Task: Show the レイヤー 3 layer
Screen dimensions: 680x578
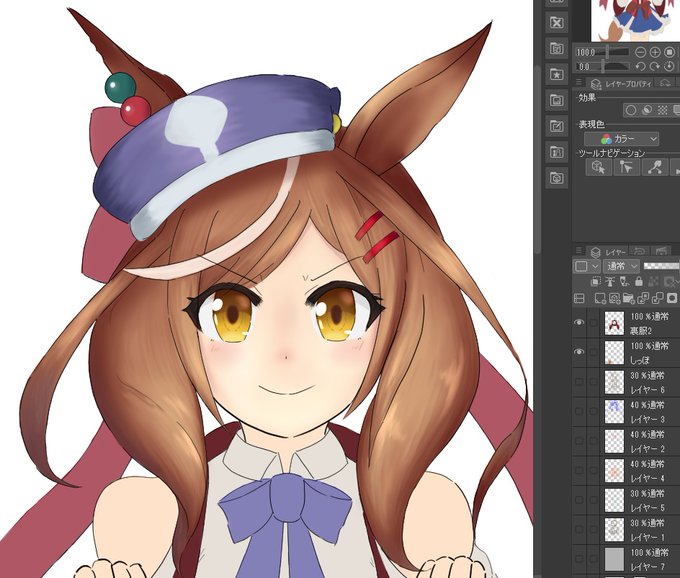Action: click(579, 411)
